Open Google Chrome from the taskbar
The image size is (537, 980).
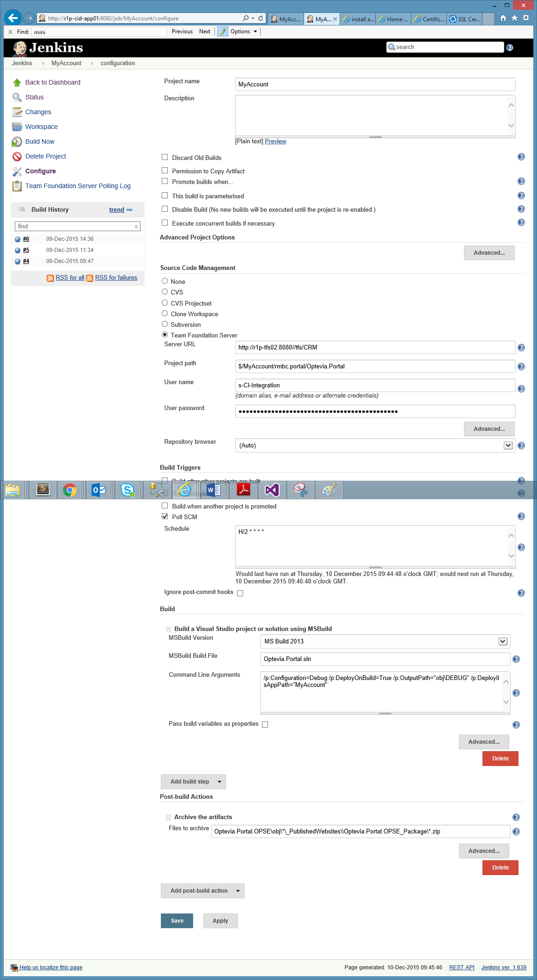pos(70,490)
